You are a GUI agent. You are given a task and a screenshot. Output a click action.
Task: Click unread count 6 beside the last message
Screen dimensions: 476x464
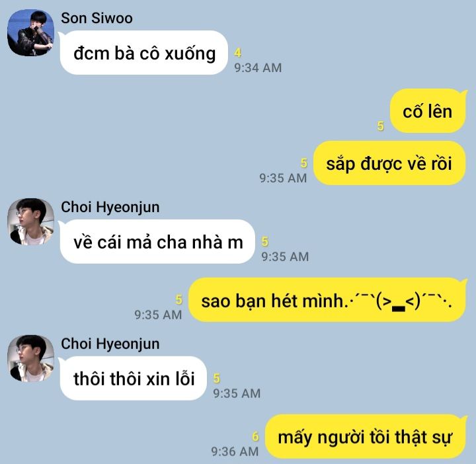point(256,437)
